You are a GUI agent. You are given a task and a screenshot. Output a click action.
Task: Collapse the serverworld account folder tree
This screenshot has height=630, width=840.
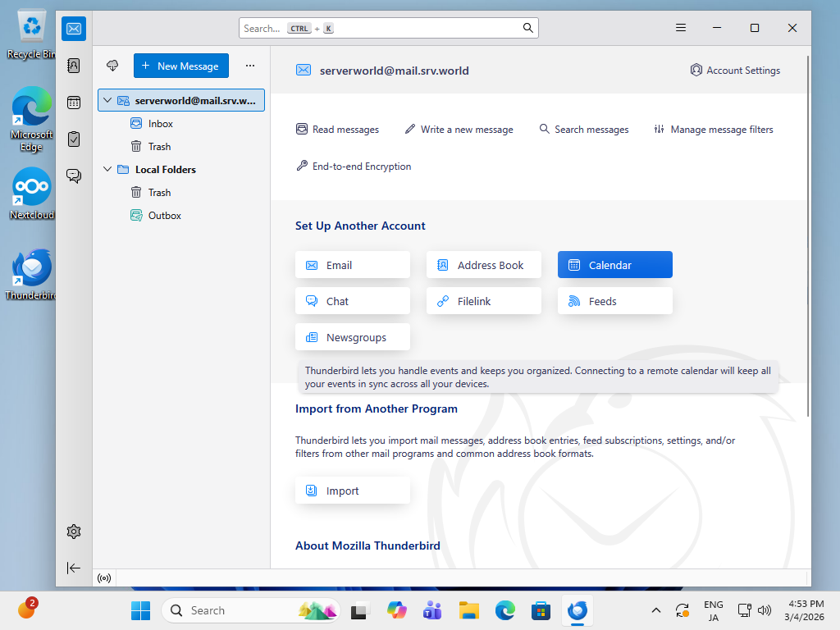[107, 100]
